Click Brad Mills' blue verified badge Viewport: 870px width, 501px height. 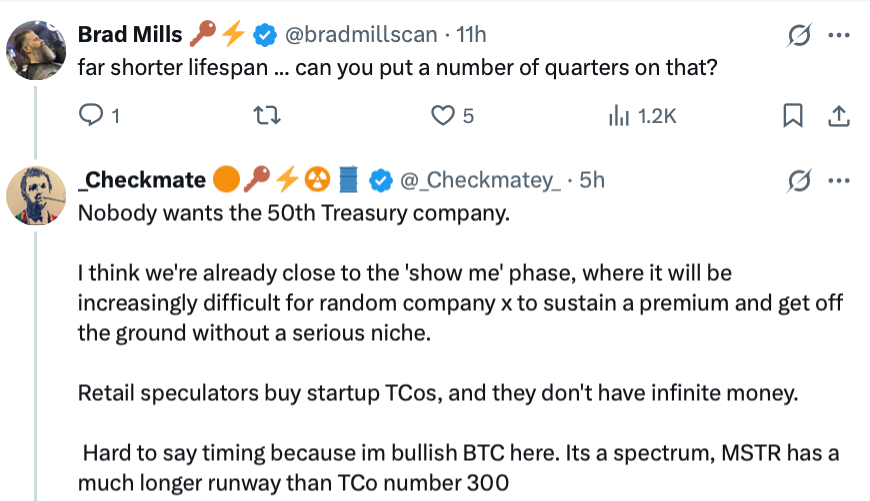pos(264,35)
